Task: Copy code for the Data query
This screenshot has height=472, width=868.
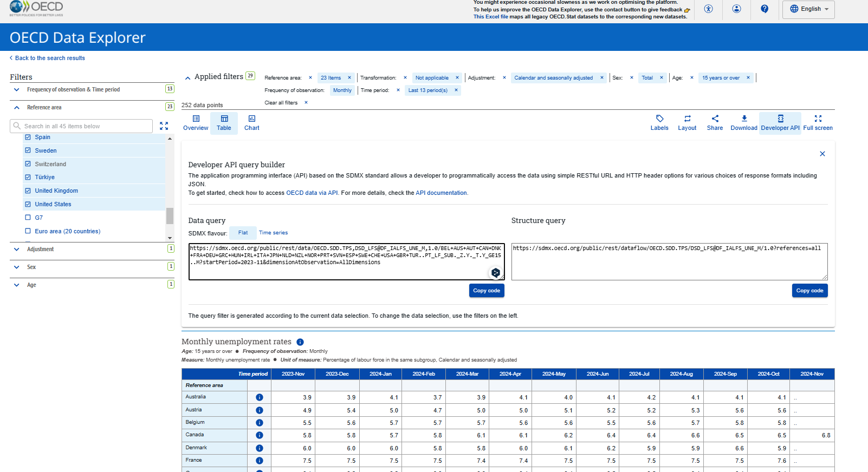Action: point(486,291)
